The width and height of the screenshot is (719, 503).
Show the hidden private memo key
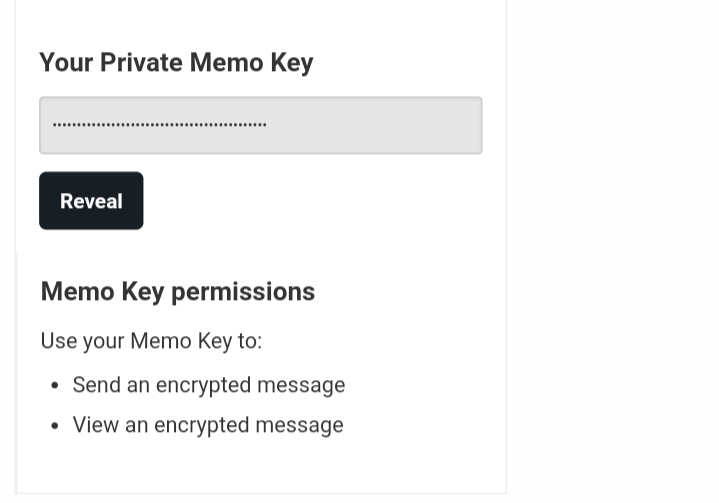click(x=91, y=201)
